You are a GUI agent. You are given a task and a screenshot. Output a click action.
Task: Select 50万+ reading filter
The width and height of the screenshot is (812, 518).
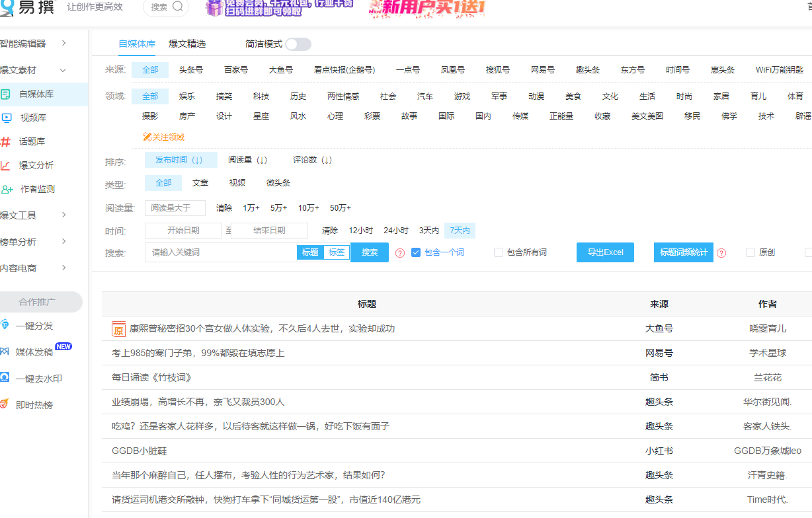(341, 208)
